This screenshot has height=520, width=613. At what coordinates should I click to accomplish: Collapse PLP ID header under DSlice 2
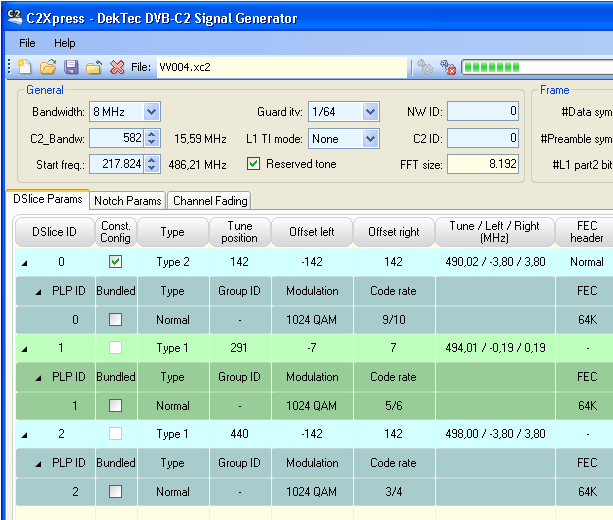pyautogui.click(x=38, y=464)
